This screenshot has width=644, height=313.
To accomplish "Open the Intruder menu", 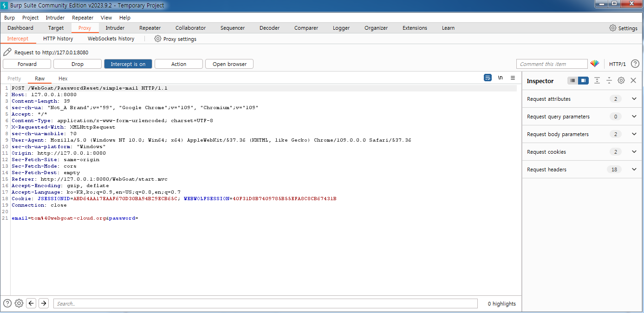I will [x=55, y=18].
